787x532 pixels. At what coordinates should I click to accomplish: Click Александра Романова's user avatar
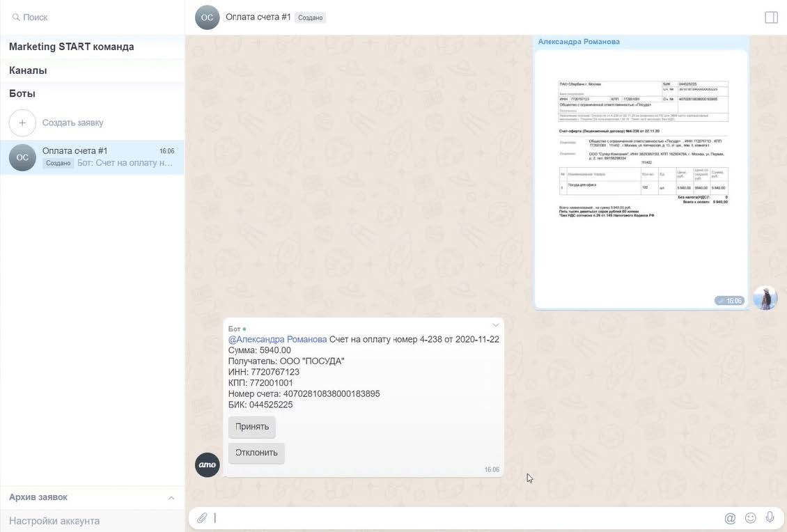pyautogui.click(x=765, y=298)
